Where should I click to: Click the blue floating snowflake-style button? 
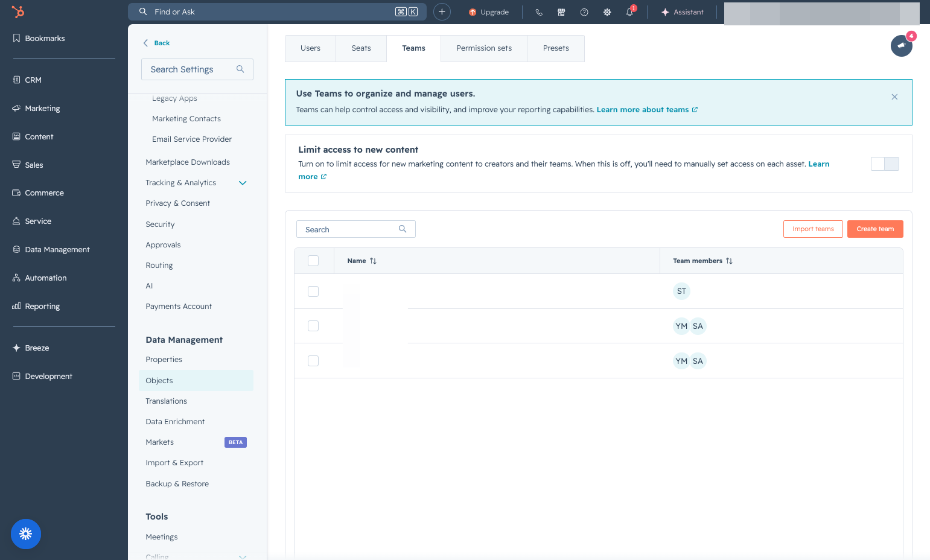[x=26, y=534]
